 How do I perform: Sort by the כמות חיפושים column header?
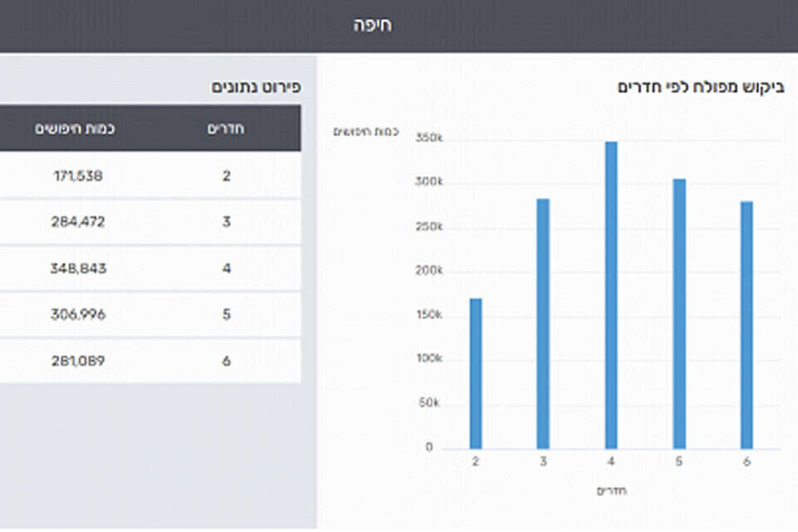tap(75, 128)
